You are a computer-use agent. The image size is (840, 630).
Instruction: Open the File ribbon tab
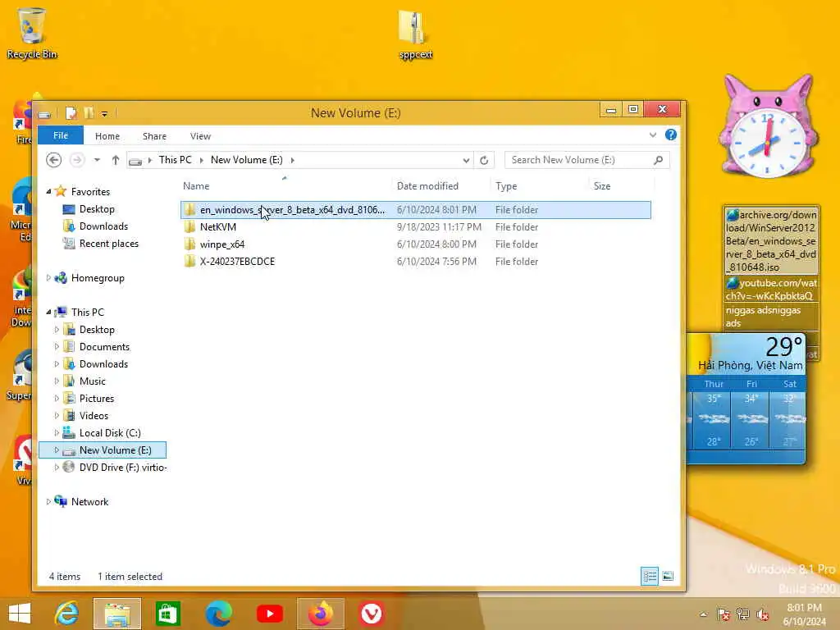[x=61, y=135]
